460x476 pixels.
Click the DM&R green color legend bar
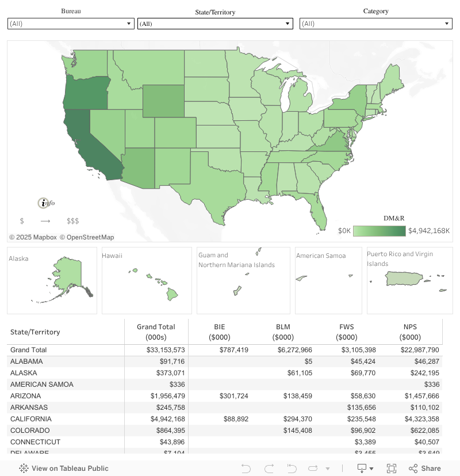pyautogui.click(x=379, y=231)
